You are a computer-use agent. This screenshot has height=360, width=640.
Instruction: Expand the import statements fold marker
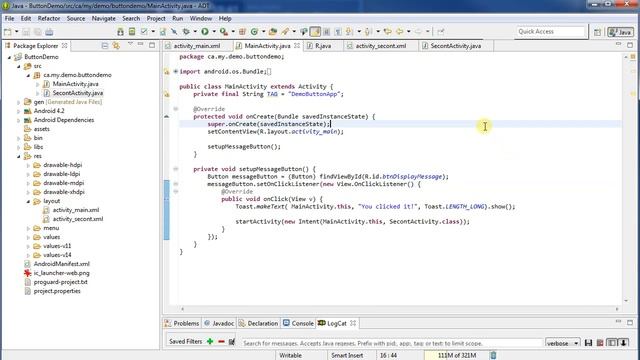176,71
